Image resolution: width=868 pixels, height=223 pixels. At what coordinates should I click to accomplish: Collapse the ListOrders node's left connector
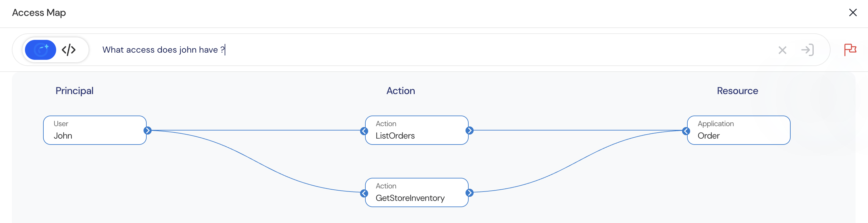tap(364, 131)
